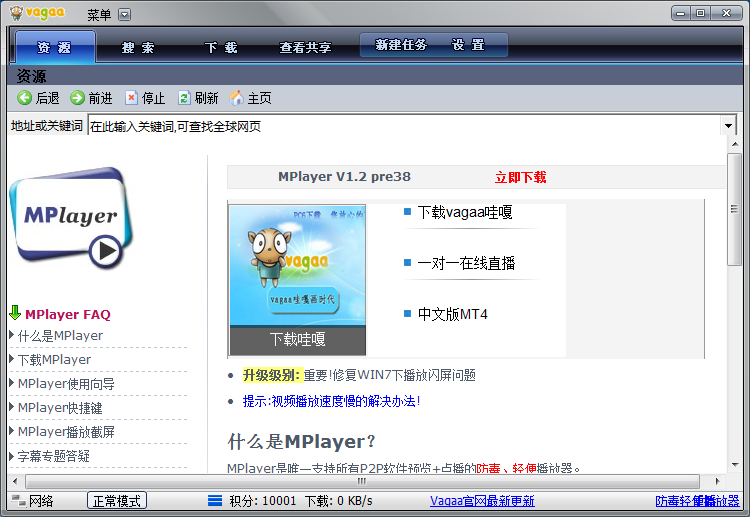Click the vertical scrollbar down arrow
The width and height of the screenshot is (750, 517).
click(734, 465)
